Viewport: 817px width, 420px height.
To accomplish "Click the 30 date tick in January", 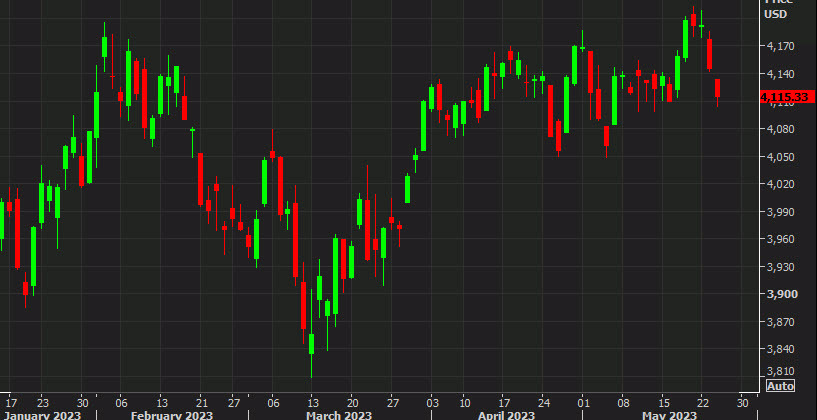I will [82, 403].
